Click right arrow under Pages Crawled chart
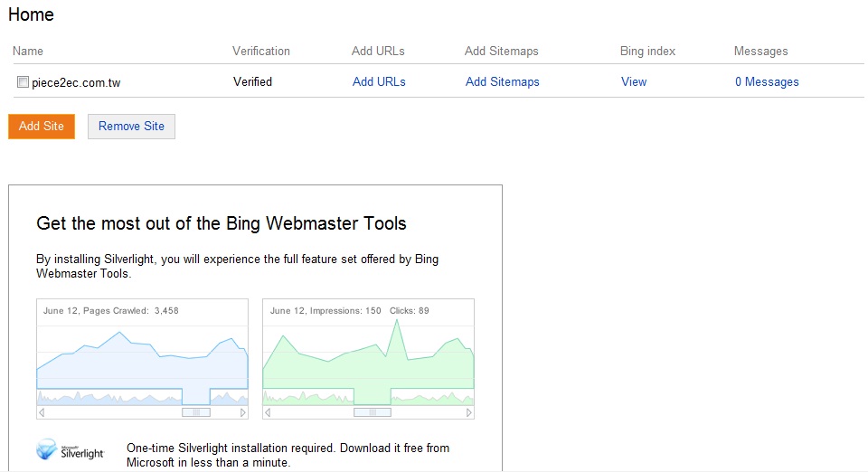868x472 pixels. click(x=242, y=412)
